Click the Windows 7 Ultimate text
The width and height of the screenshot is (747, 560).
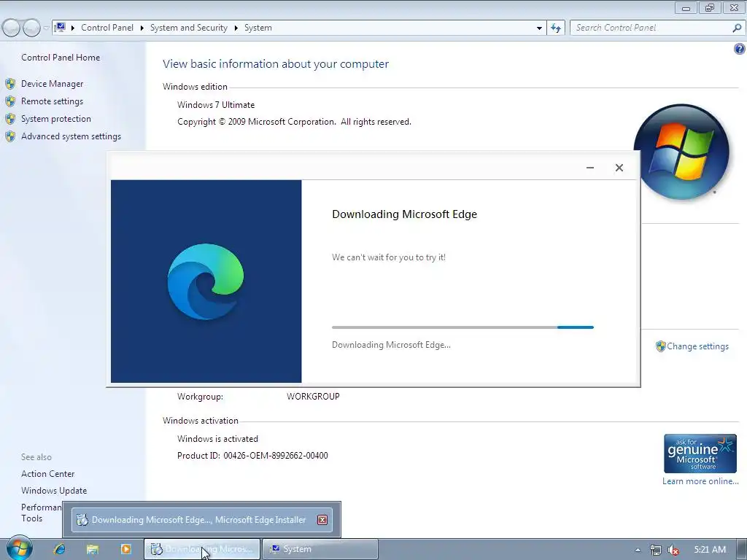coord(216,105)
